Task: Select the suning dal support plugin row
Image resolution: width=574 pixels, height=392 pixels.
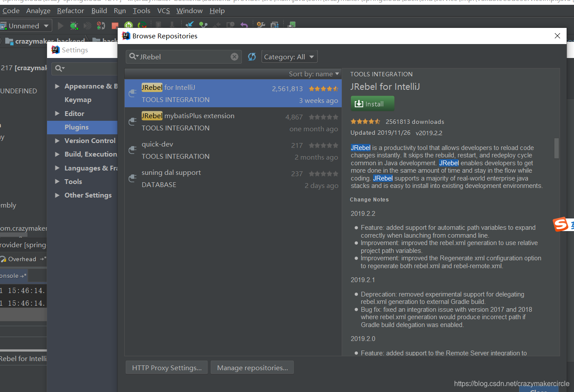Action: (x=233, y=178)
